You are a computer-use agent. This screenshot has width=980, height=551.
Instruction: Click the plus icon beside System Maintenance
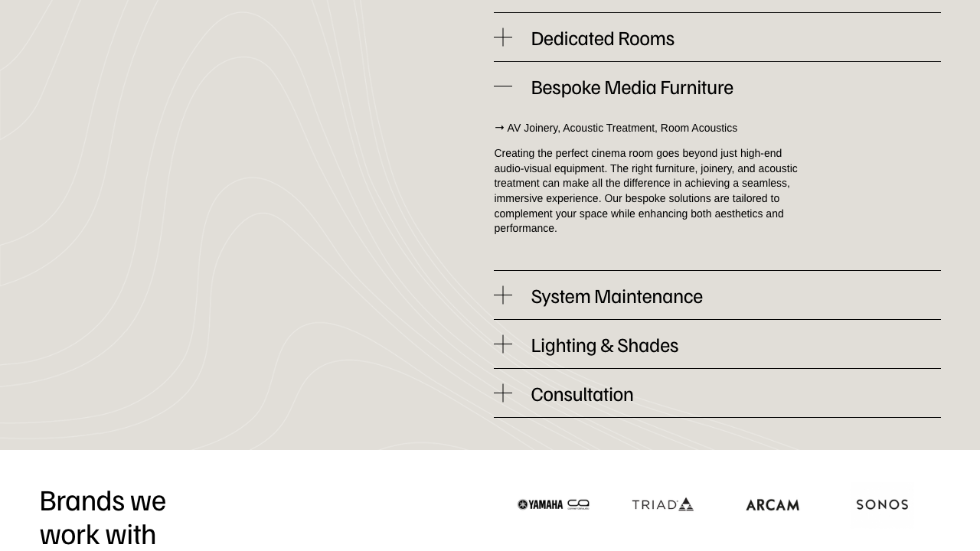pyautogui.click(x=503, y=295)
